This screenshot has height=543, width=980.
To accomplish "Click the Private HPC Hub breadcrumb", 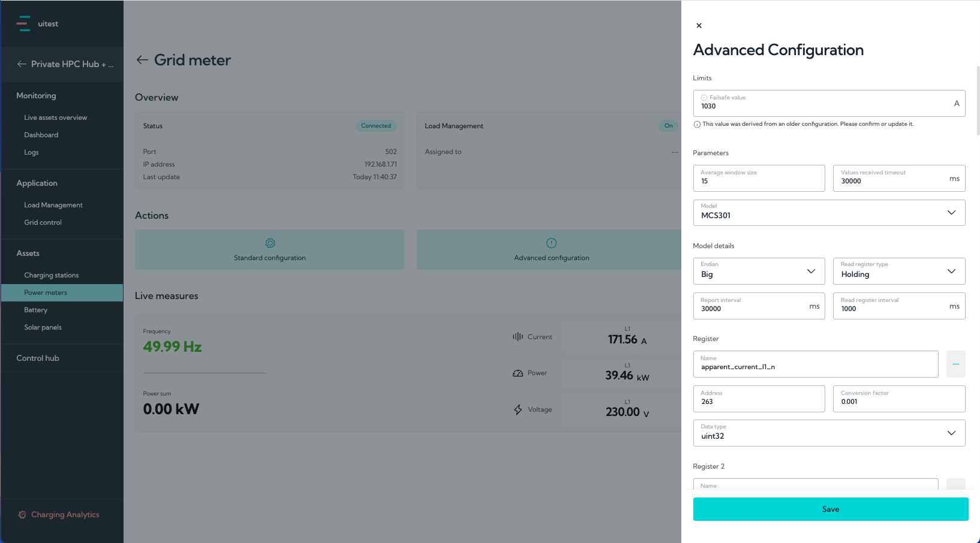I will pyautogui.click(x=72, y=64).
